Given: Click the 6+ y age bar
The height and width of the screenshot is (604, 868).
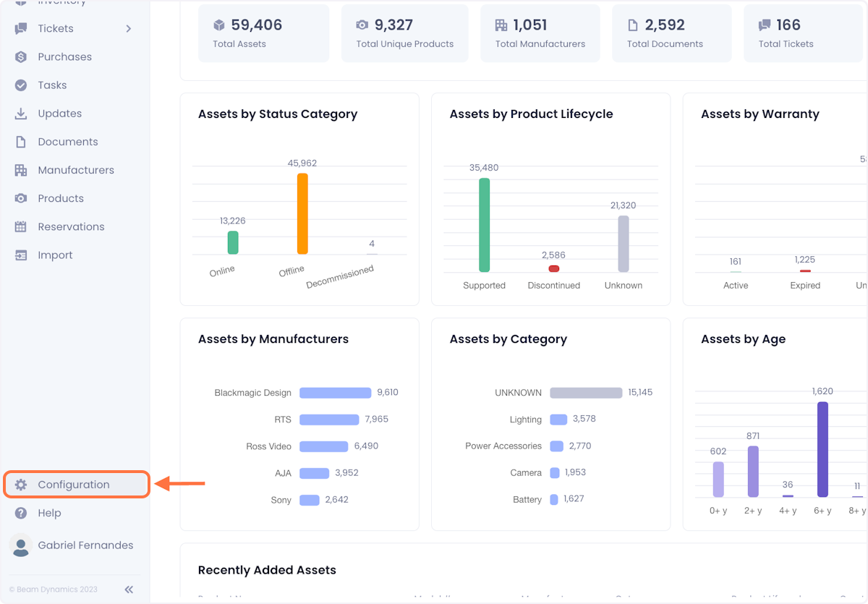Looking at the screenshot, I should click(822, 449).
